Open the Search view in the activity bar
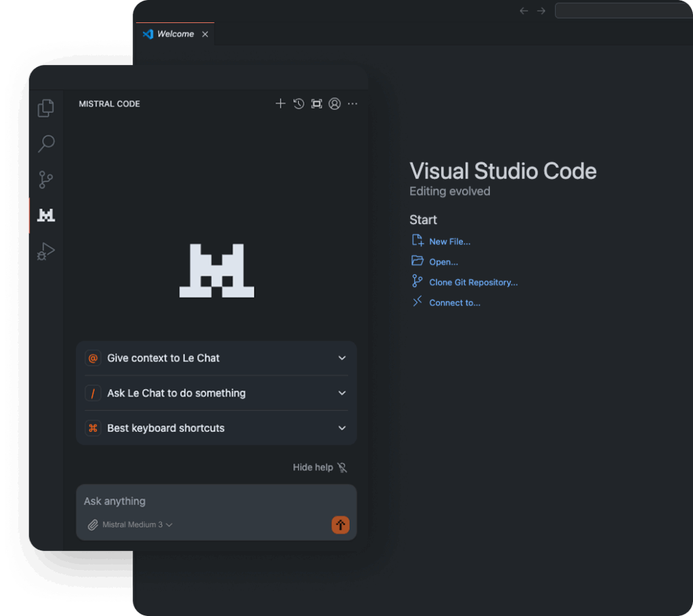Screen dimensions: 693x616 point(46,144)
